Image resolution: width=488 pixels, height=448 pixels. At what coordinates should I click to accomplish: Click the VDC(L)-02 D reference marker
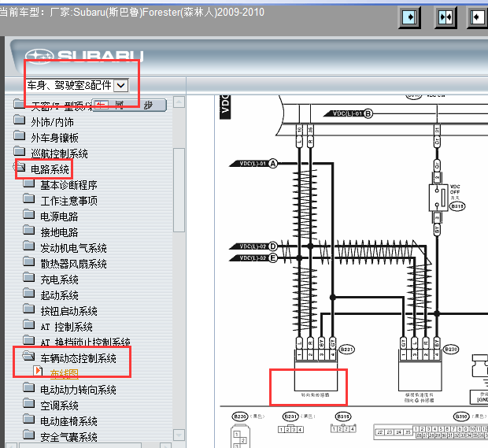[253, 246]
